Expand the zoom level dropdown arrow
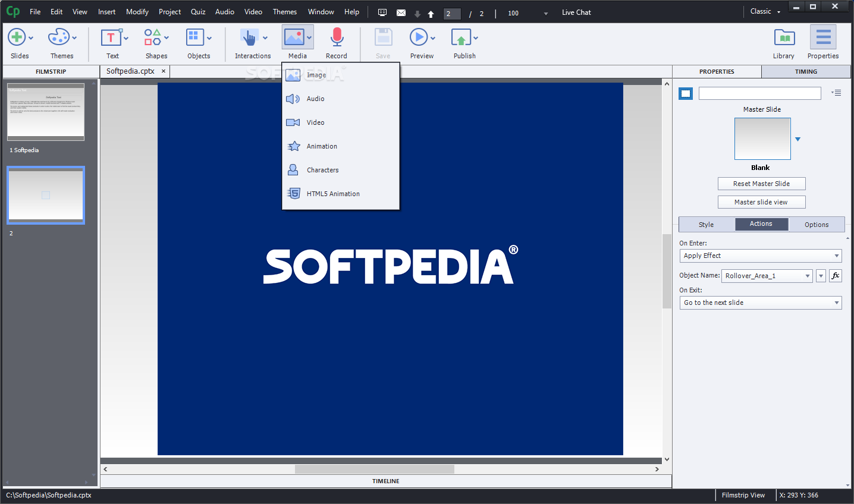 [546, 14]
